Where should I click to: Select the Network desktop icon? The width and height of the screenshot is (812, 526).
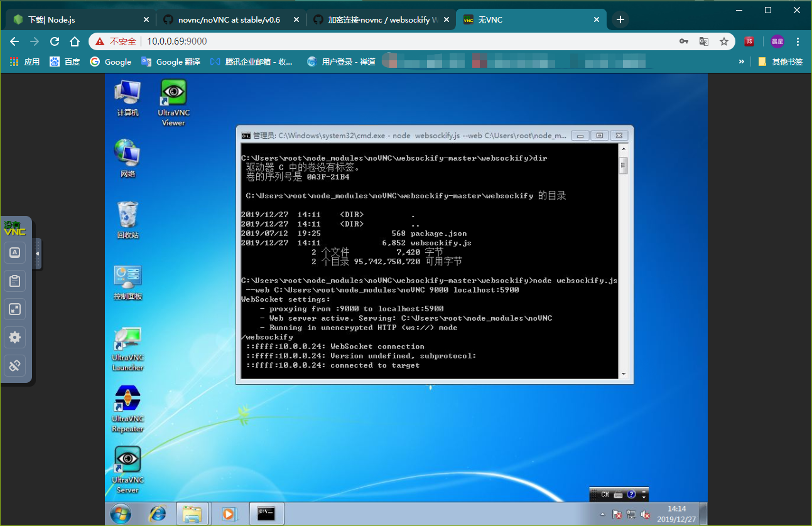(127, 159)
